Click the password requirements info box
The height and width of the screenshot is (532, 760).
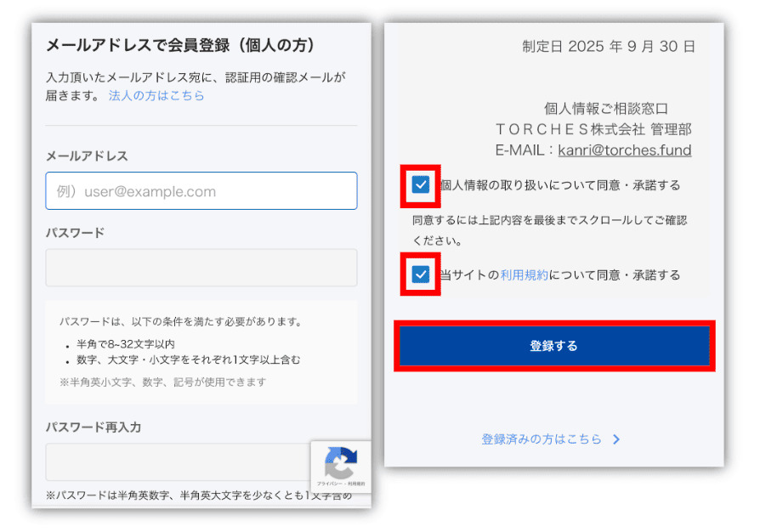click(201, 352)
